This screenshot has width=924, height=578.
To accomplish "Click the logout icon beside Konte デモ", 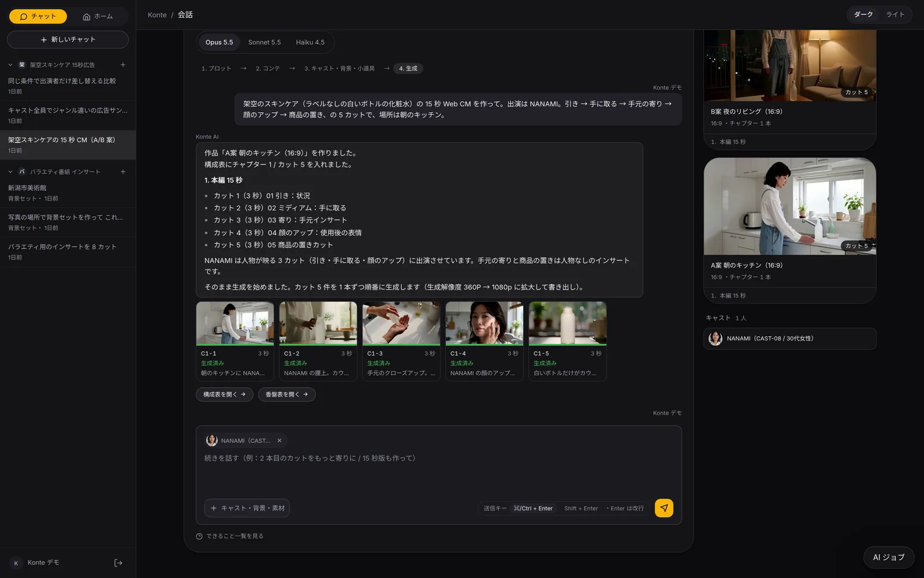I will click(x=118, y=563).
